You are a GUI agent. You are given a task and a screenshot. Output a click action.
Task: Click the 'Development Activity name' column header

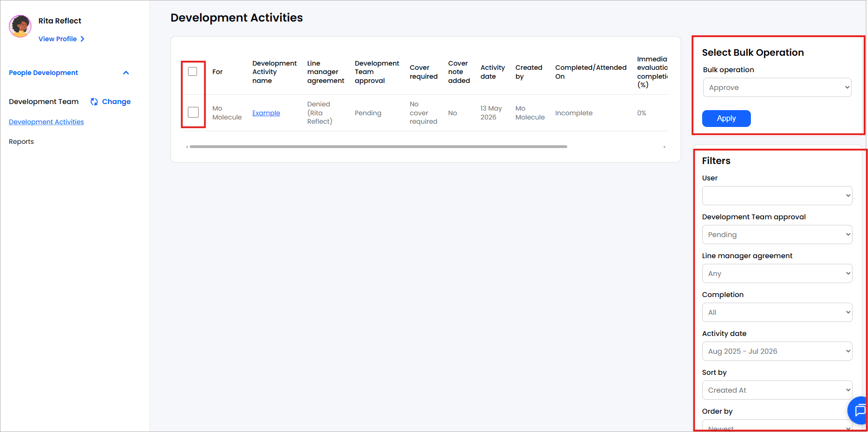274,72
